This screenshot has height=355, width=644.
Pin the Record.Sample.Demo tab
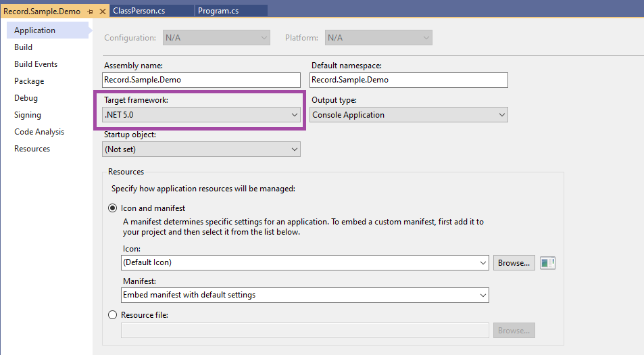click(91, 11)
